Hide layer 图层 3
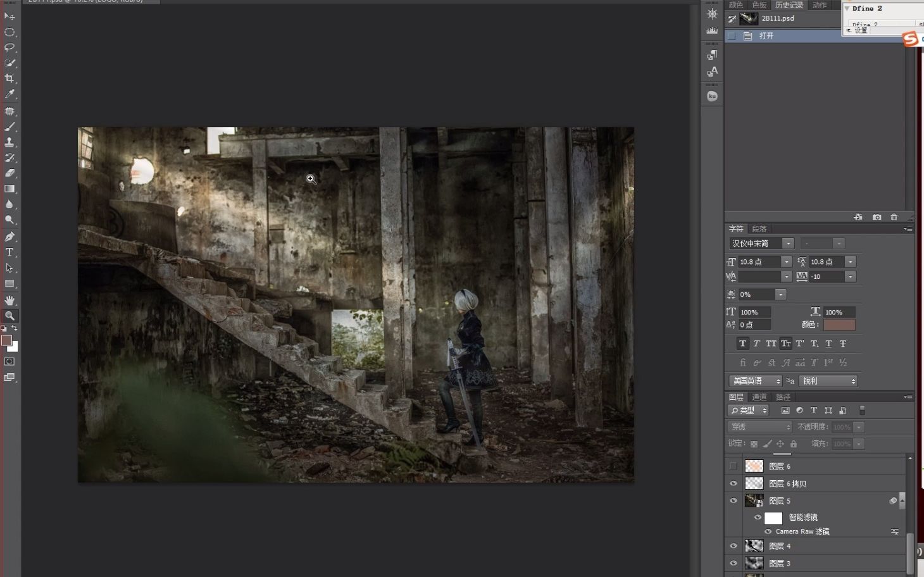The image size is (924, 577). [x=733, y=562]
